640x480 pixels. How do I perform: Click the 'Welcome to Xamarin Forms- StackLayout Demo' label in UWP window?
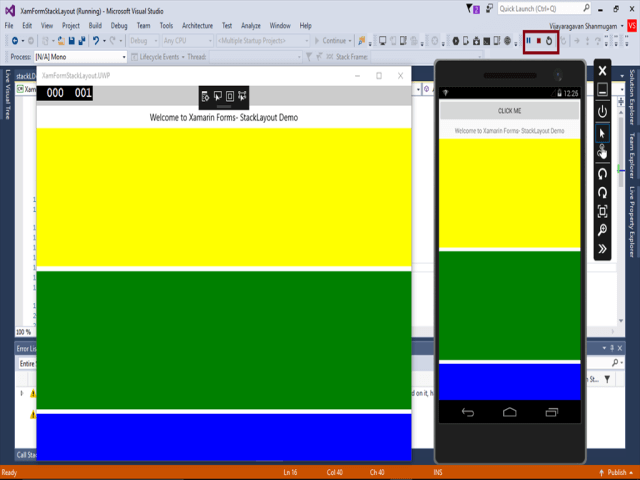(224, 118)
